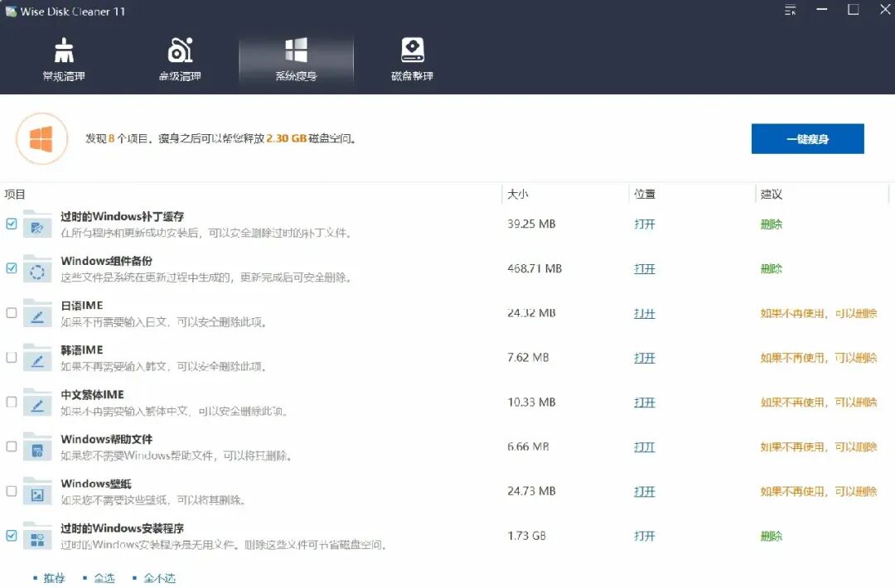Select the Windows帮助文件 item title
The height and width of the screenshot is (588, 895).
coord(107,439)
